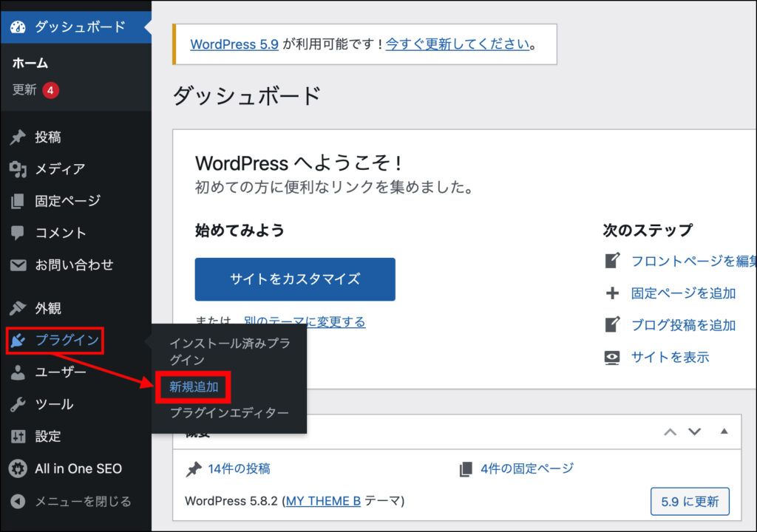Click the pushpin icon beside 投稿
Image resolution: width=757 pixels, height=532 pixels.
(x=18, y=137)
